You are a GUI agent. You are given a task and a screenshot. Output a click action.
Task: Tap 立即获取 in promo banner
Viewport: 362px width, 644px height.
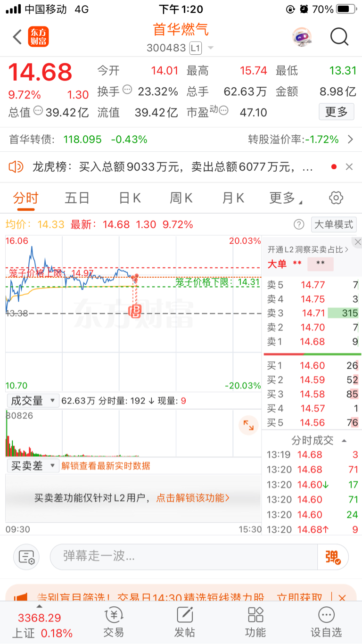300,597
